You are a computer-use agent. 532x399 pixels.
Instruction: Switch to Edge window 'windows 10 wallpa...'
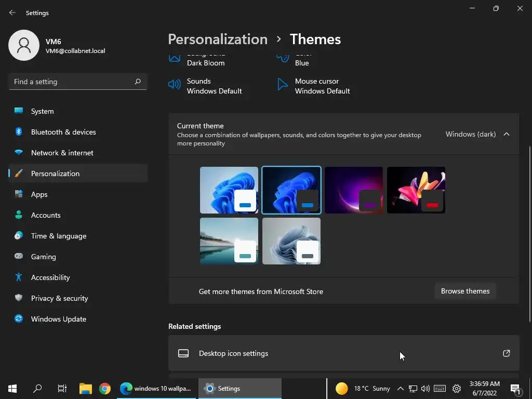click(156, 389)
